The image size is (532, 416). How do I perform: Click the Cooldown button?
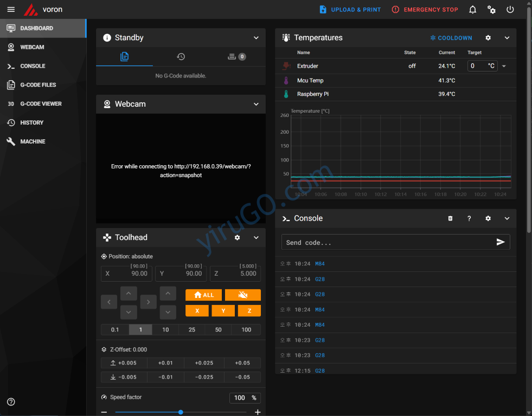pyautogui.click(x=451, y=38)
